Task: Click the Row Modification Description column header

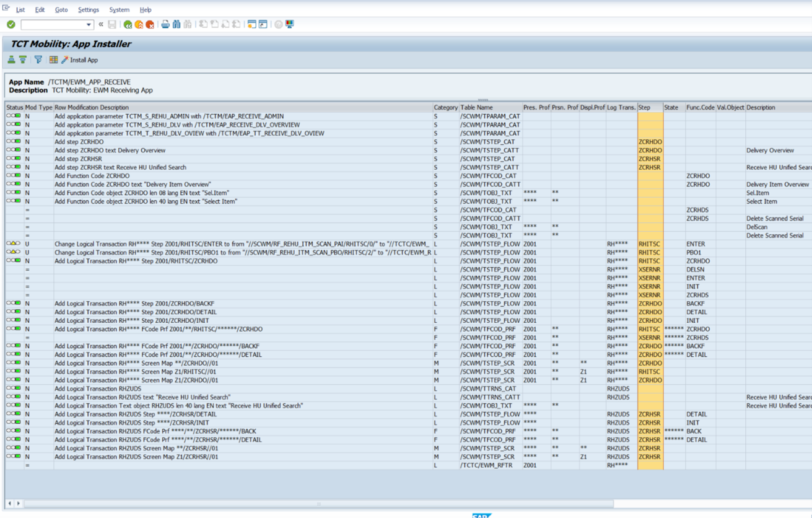Action: point(92,108)
